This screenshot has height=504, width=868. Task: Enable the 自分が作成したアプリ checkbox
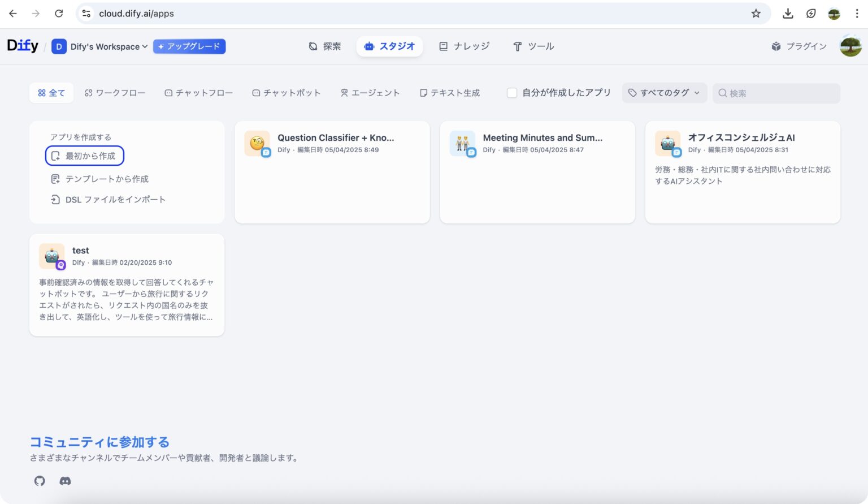511,93
